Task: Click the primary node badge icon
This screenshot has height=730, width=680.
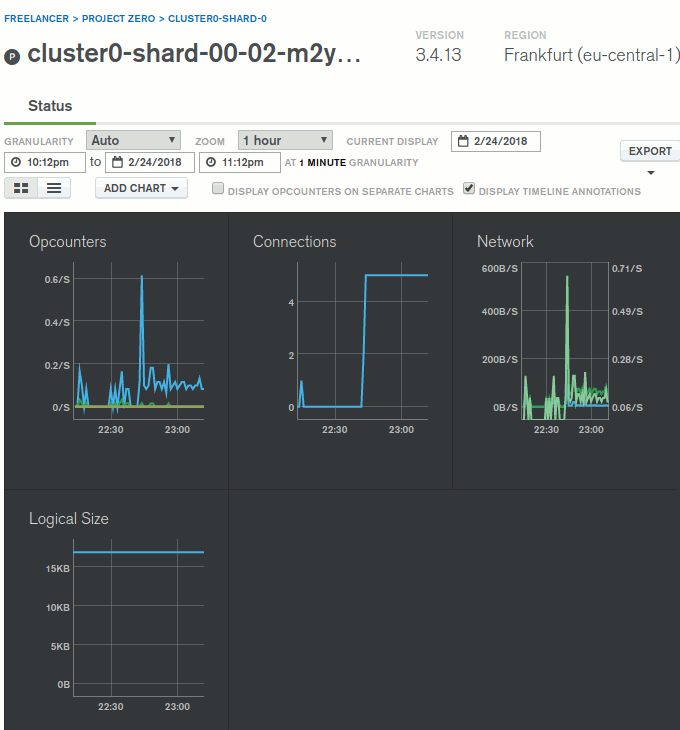Action: click(12, 57)
